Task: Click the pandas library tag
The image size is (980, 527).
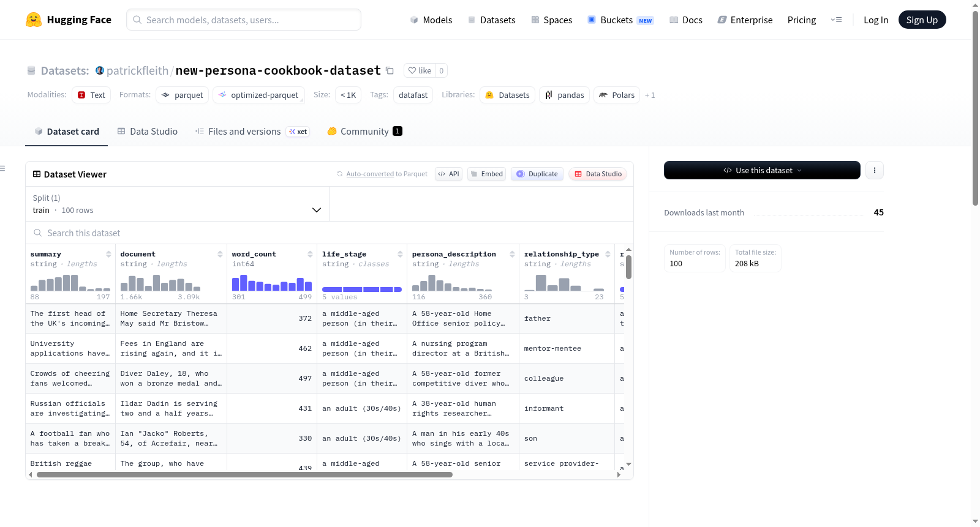Action: point(564,95)
